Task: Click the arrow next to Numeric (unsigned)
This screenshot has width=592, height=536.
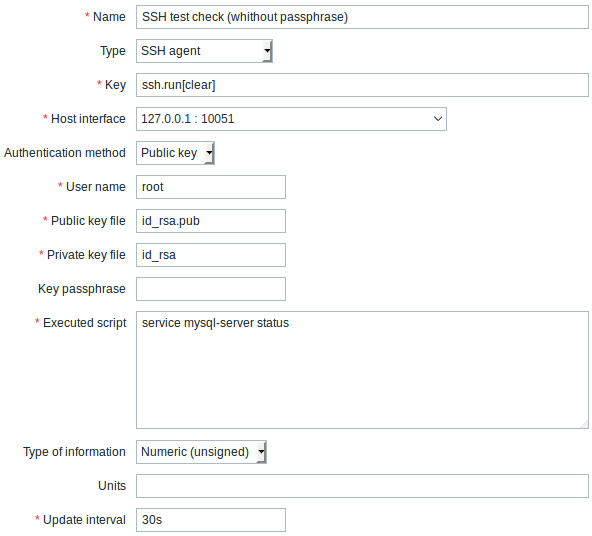Action: click(x=261, y=452)
